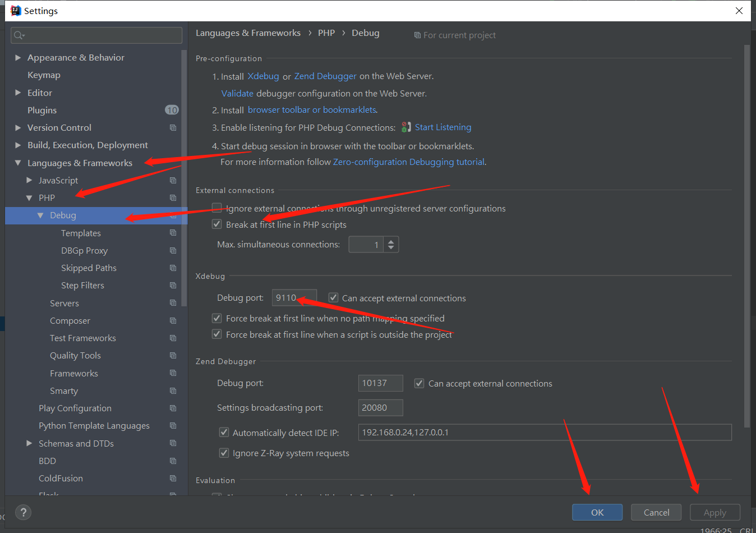Click project-level icon beside BDD

[x=173, y=461]
